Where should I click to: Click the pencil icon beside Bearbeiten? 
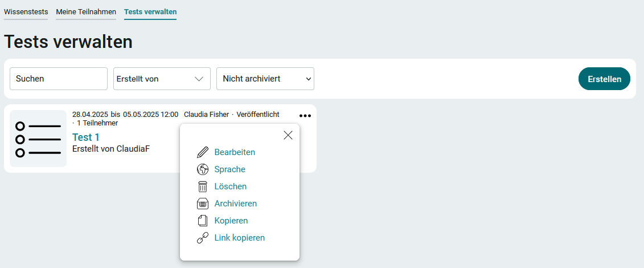coord(203,152)
